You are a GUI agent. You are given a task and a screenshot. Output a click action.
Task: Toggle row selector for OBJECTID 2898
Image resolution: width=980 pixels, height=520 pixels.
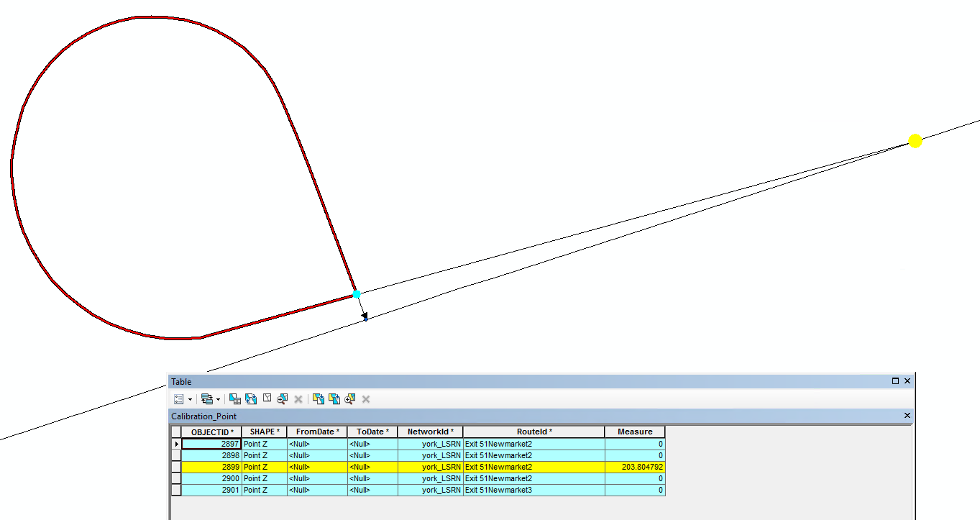point(176,455)
